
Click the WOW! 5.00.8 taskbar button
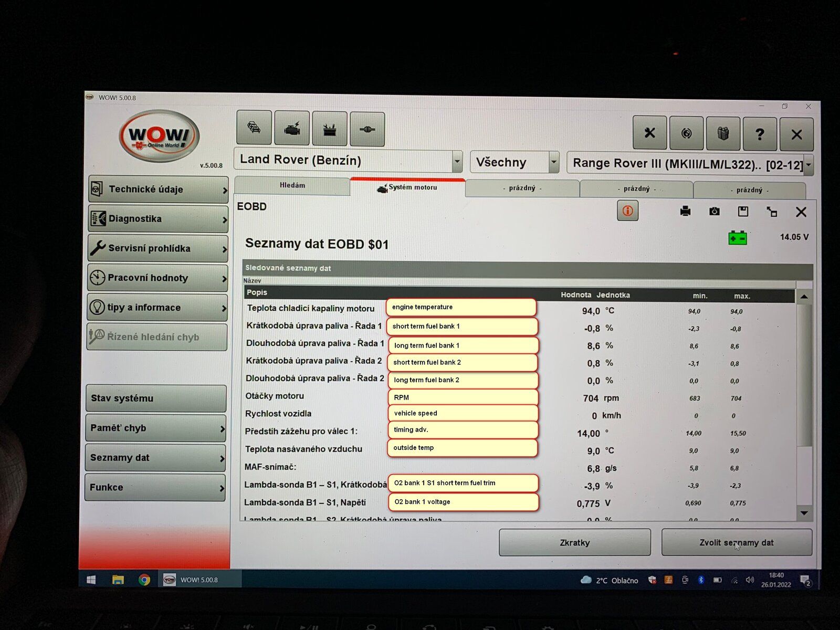[198, 580]
